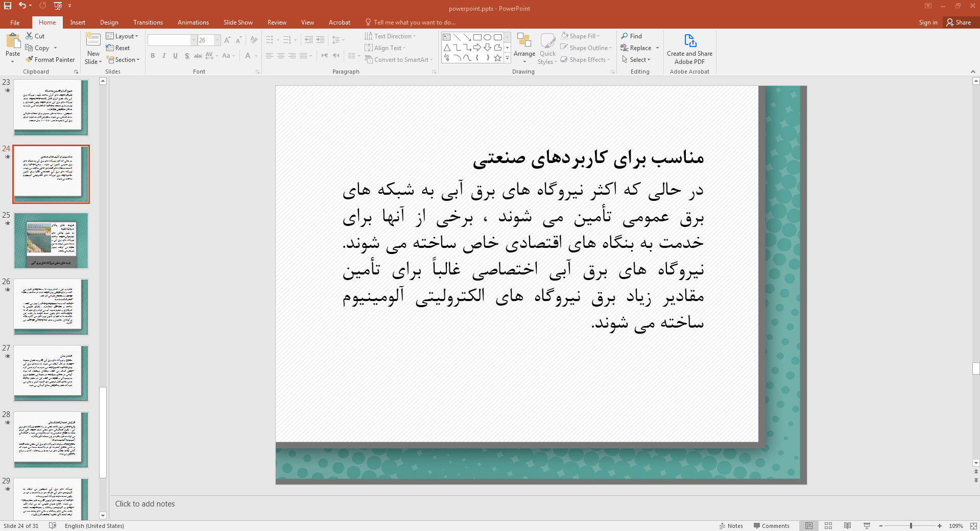Click the zoom out minus button
The image size is (980, 531).
881,525
